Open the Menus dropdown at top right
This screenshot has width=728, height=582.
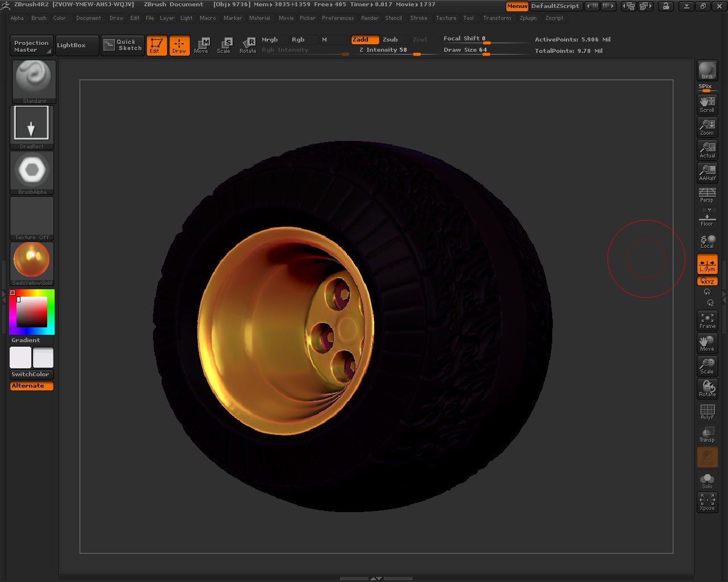tap(516, 6)
